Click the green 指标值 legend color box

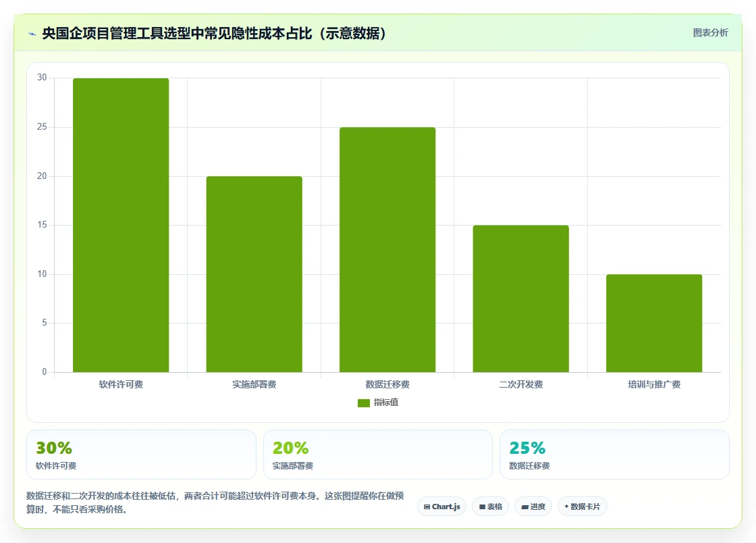[364, 403]
